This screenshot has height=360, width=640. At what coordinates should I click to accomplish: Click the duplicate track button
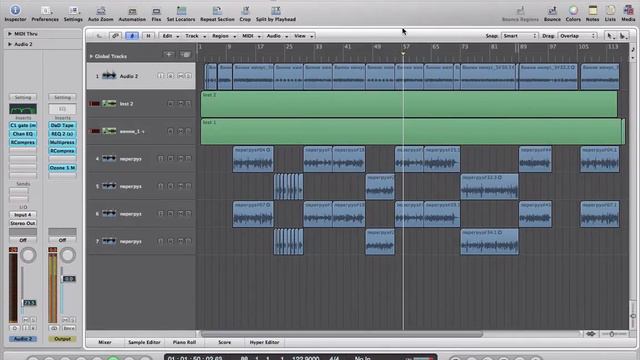point(185,55)
